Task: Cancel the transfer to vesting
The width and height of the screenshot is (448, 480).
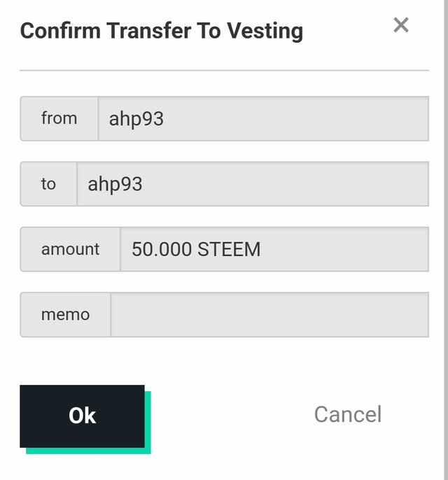Action: pyautogui.click(x=348, y=414)
